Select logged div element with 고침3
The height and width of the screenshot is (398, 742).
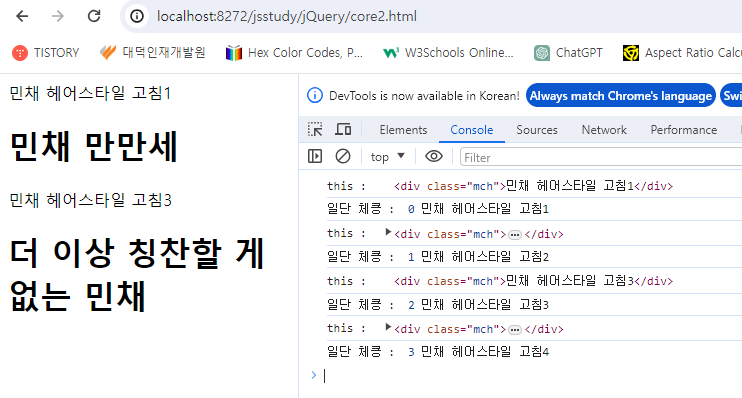pyautogui.click(x=533, y=281)
